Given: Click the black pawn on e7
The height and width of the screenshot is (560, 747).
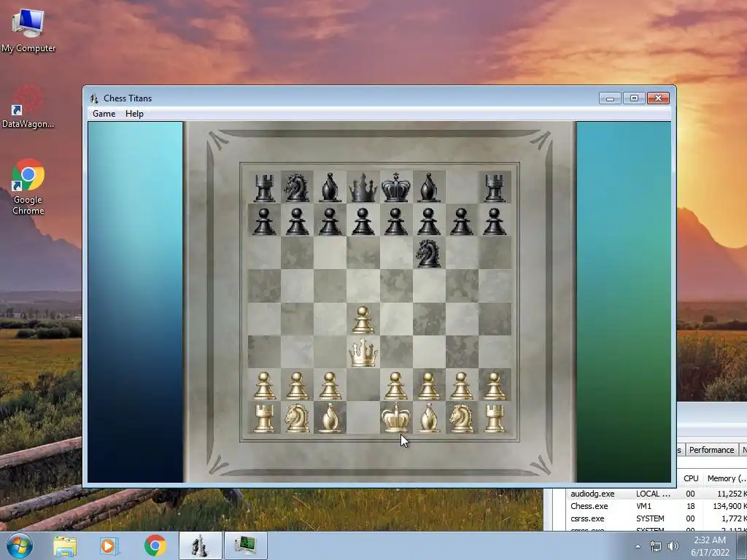Looking at the screenshot, I should tap(396, 221).
